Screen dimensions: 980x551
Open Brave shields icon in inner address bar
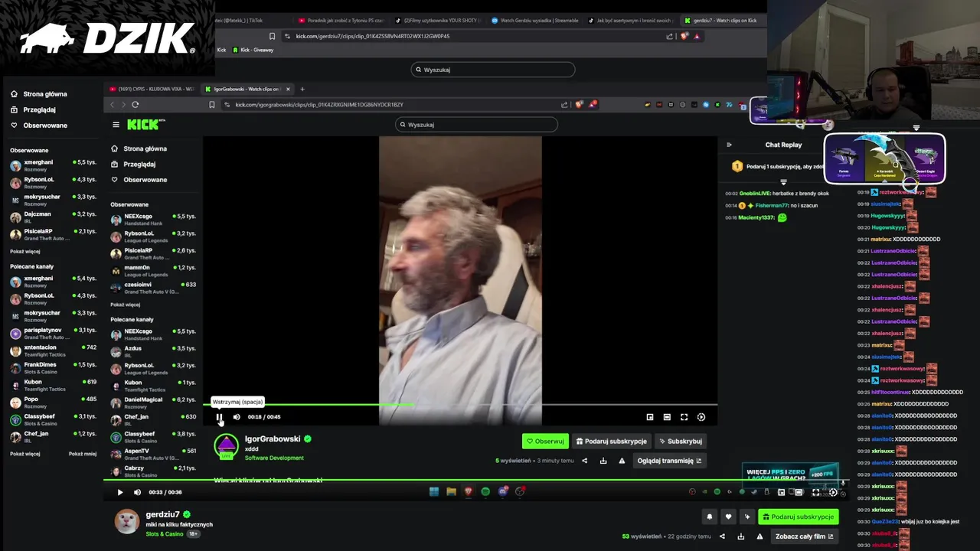click(580, 105)
